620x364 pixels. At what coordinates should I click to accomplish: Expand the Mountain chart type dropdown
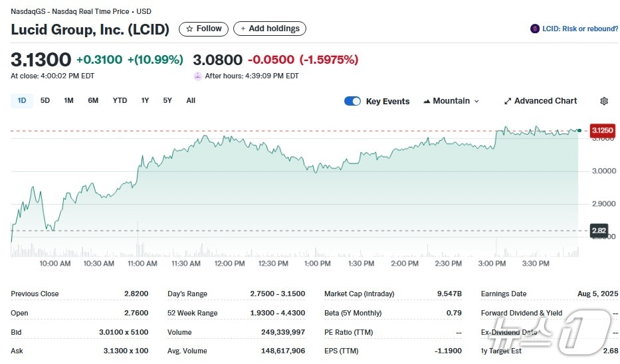(476, 101)
